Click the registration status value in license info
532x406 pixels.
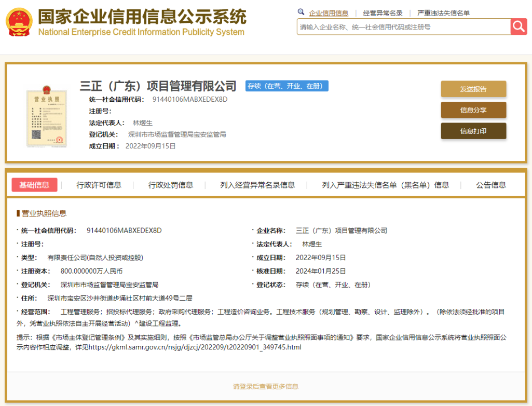[333, 285]
